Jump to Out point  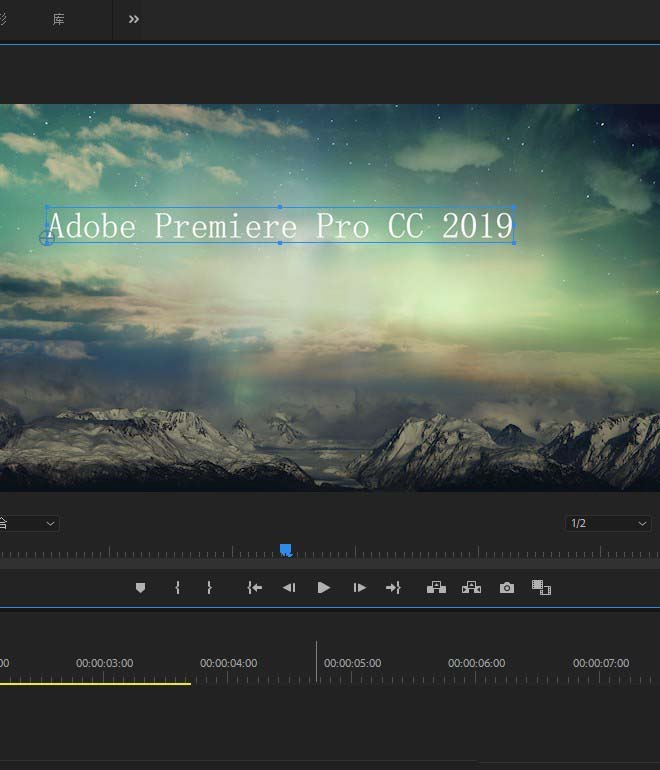tap(393, 588)
